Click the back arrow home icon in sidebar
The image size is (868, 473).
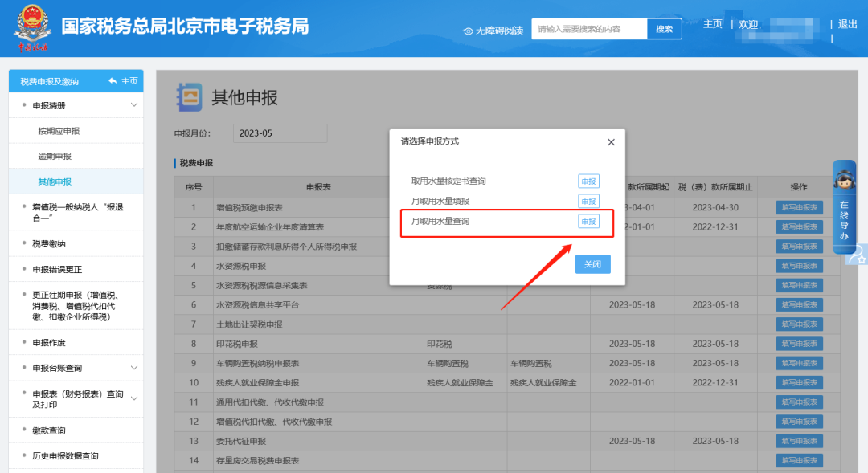[113, 81]
